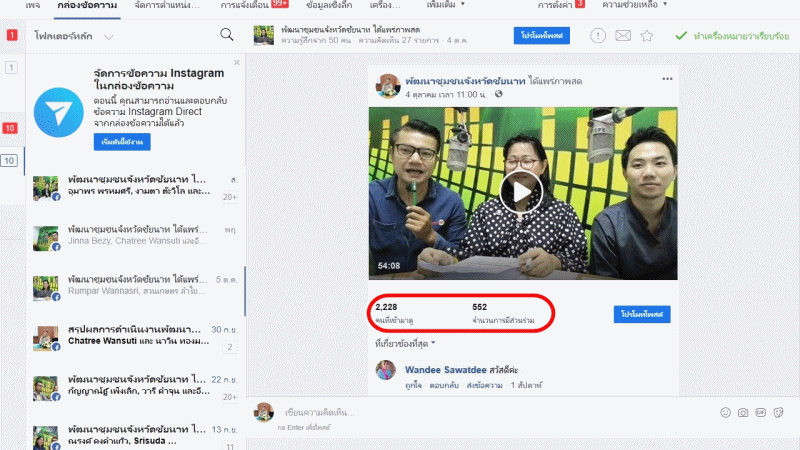Open the emoji picker in comment box

[x=726, y=412]
